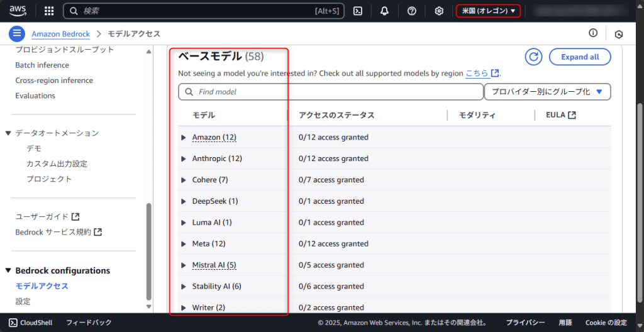The image size is (644, 332).
Task: Expand the Anthropic (12) provider row
Action: [x=184, y=158]
